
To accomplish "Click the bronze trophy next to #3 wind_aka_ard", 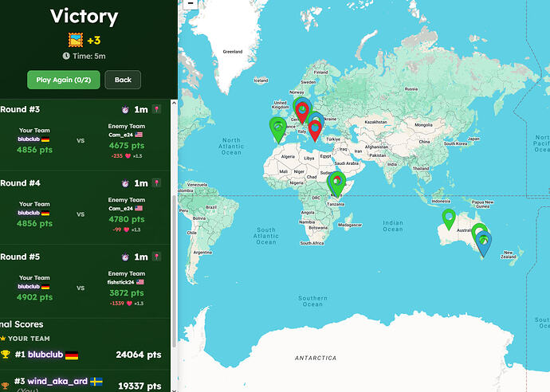I will [5, 386].
